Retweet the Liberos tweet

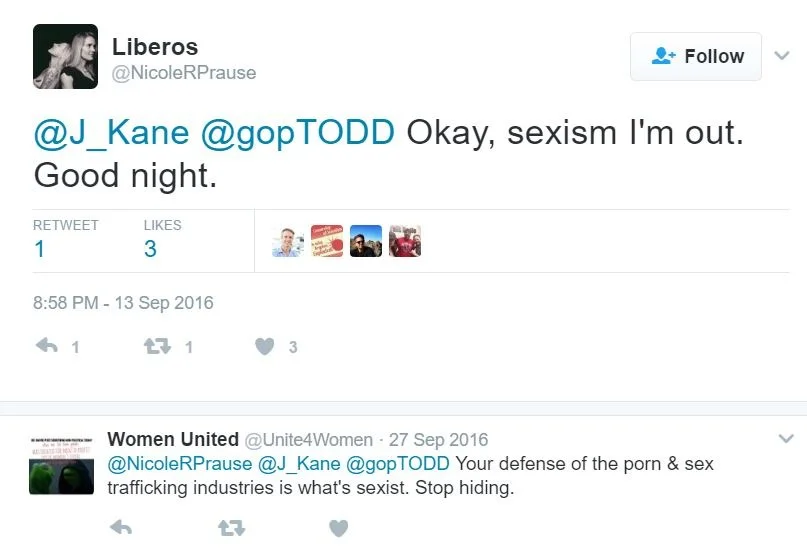pyautogui.click(x=155, y=347)
